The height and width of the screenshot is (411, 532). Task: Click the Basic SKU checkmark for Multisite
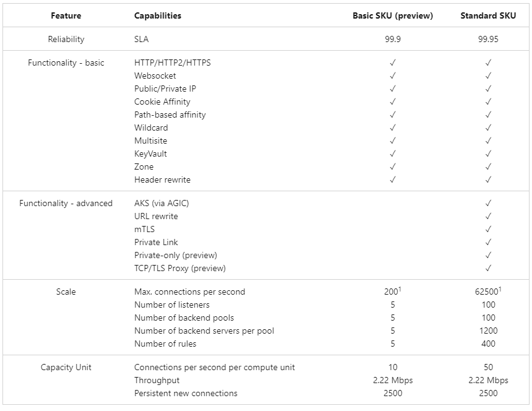click(x=393, y=141)
